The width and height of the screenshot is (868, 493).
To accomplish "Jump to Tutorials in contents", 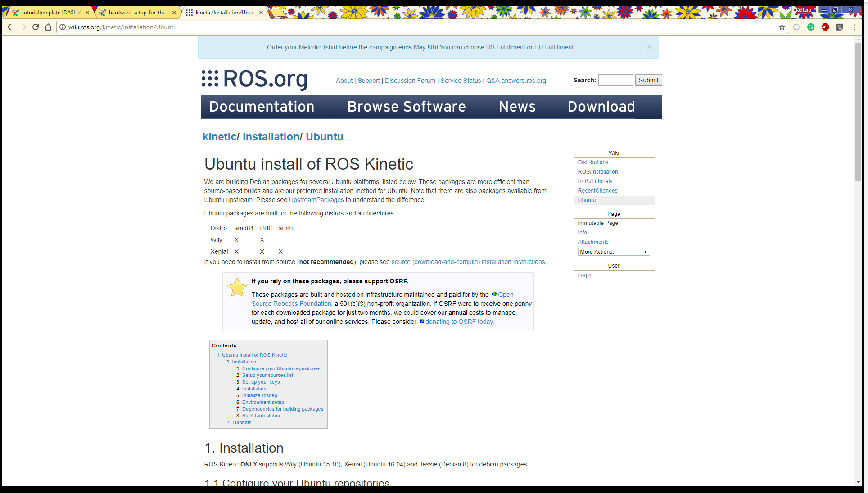I will tap(242, 422).
